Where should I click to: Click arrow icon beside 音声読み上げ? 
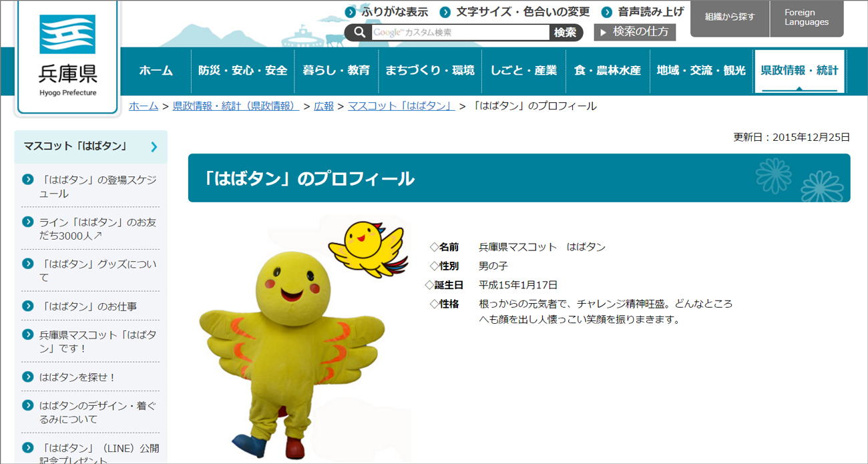607,12
